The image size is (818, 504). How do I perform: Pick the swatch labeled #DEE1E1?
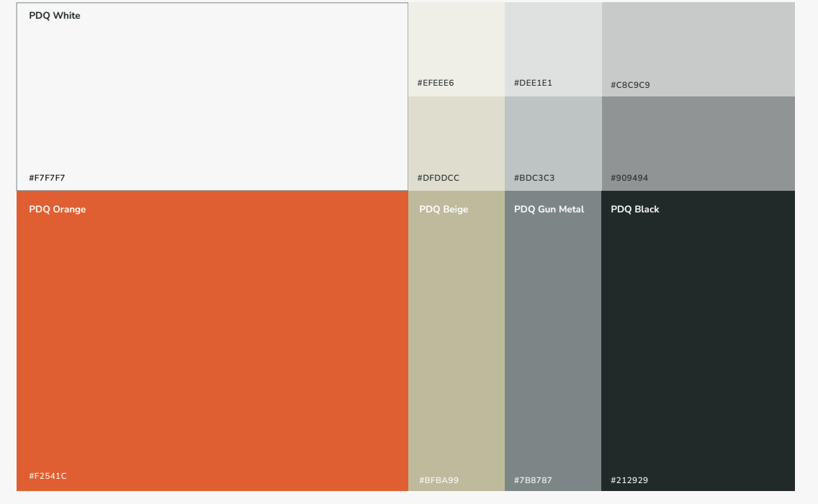553,49
